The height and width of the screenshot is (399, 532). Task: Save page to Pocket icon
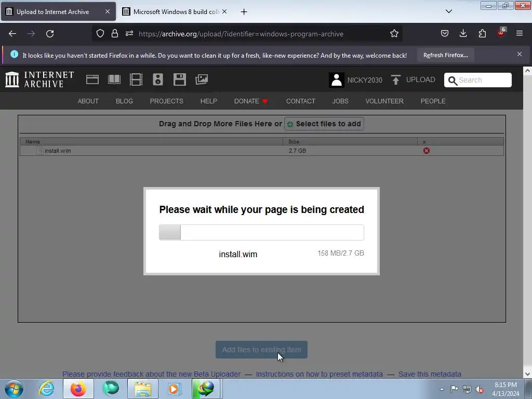click(445, 34)
